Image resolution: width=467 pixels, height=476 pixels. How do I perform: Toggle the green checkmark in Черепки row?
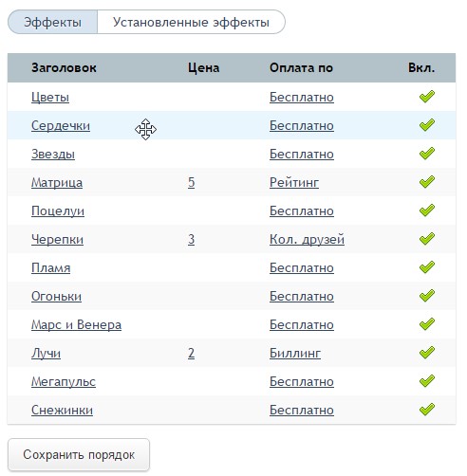coord(427,239)
